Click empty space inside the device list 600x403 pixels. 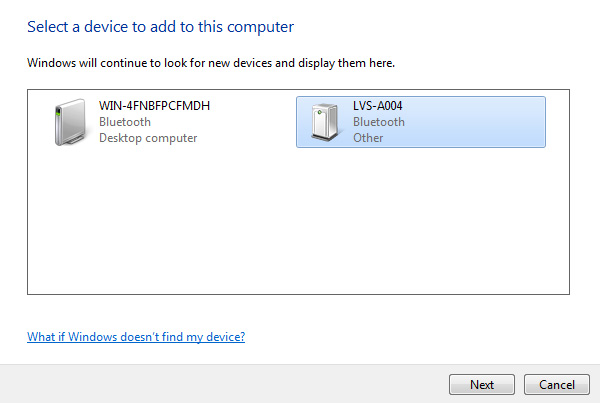pos(298,222)
